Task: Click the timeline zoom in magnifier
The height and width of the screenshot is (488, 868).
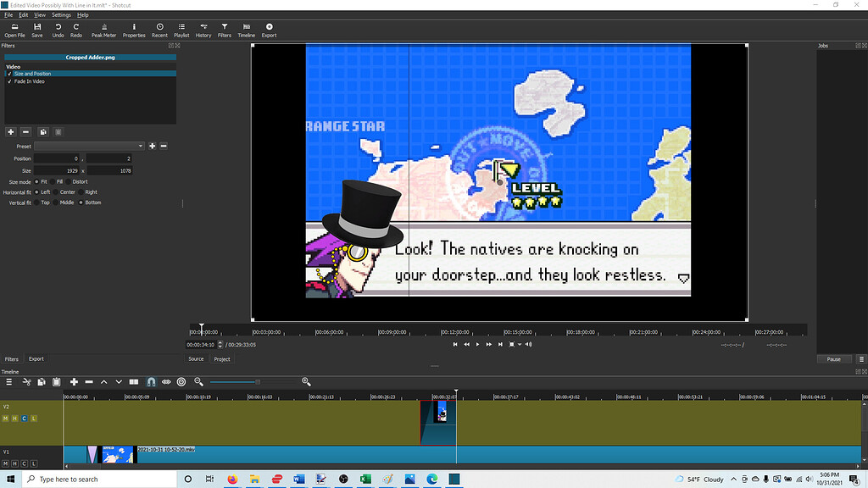Action: point(306,382)
